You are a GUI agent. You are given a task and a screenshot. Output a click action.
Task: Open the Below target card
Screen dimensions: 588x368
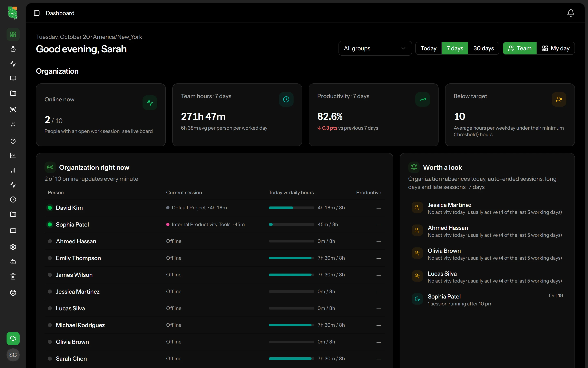tap(510, 115)
